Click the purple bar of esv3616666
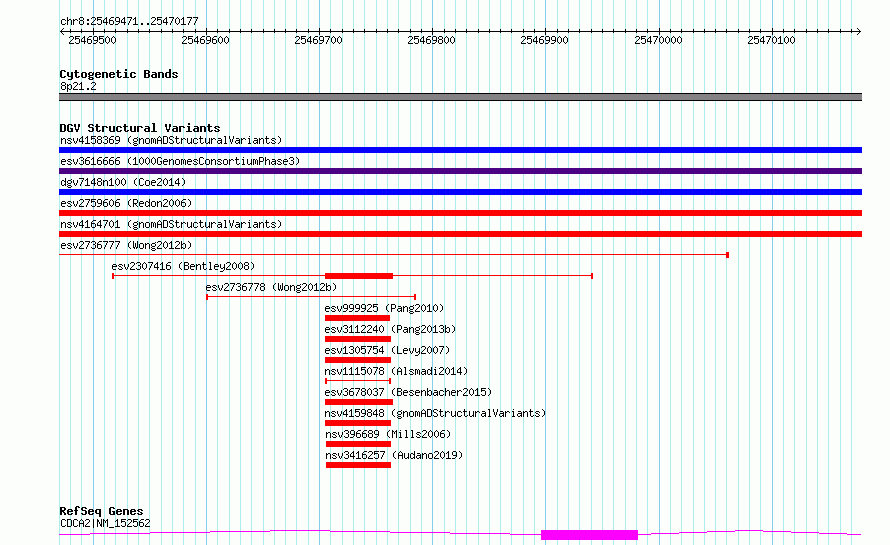This screenshot has width=890, height=545. 460,171
